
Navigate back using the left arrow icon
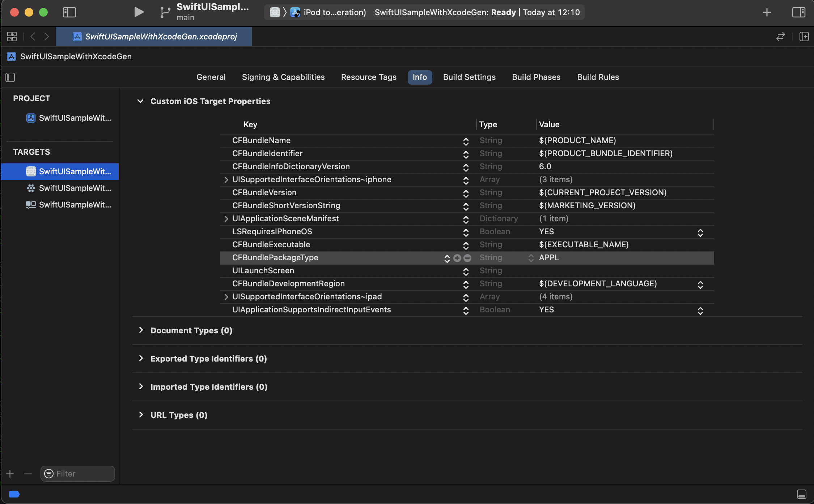pos(33,36)
